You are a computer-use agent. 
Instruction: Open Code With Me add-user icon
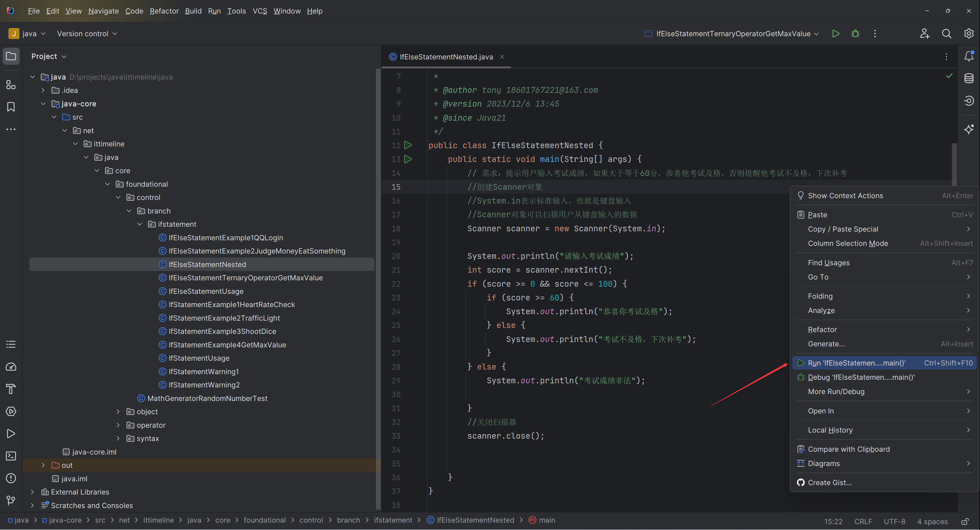pyautogui.click(x=925, y=33)
